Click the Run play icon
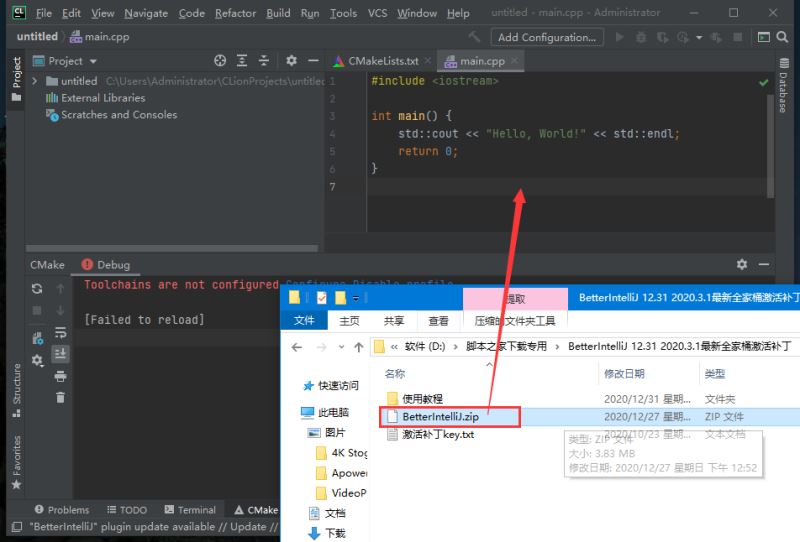 tap(619, 37)
